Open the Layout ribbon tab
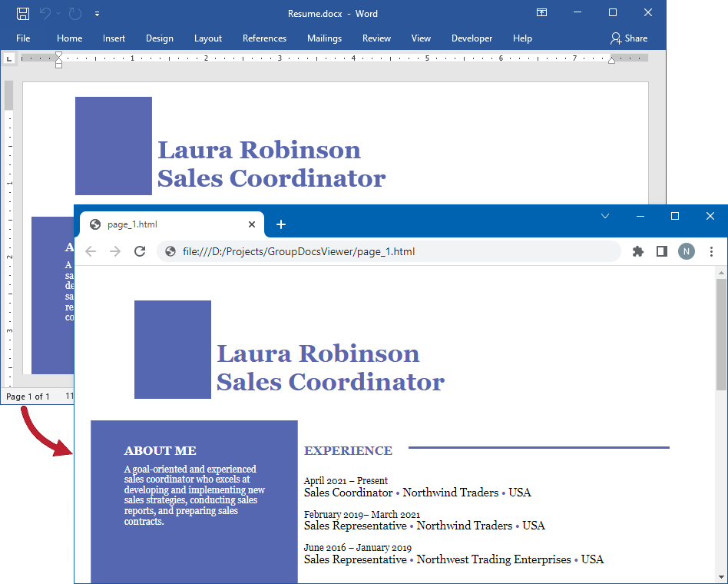Screen dimensions: 728x584 (207, 38)
